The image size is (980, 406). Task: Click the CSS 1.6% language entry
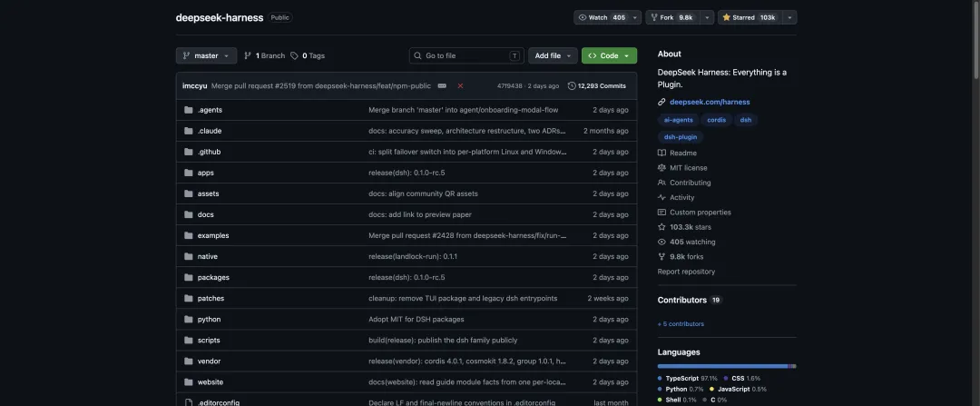742,379
